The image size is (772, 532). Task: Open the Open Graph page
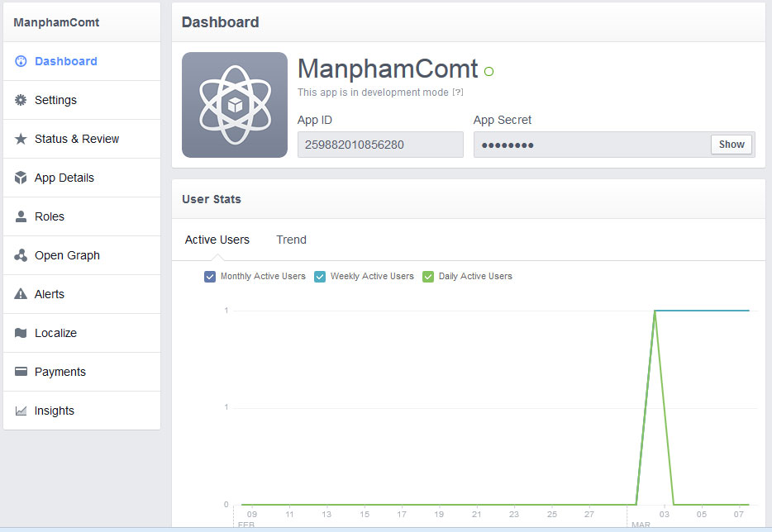tap(82, 255)
